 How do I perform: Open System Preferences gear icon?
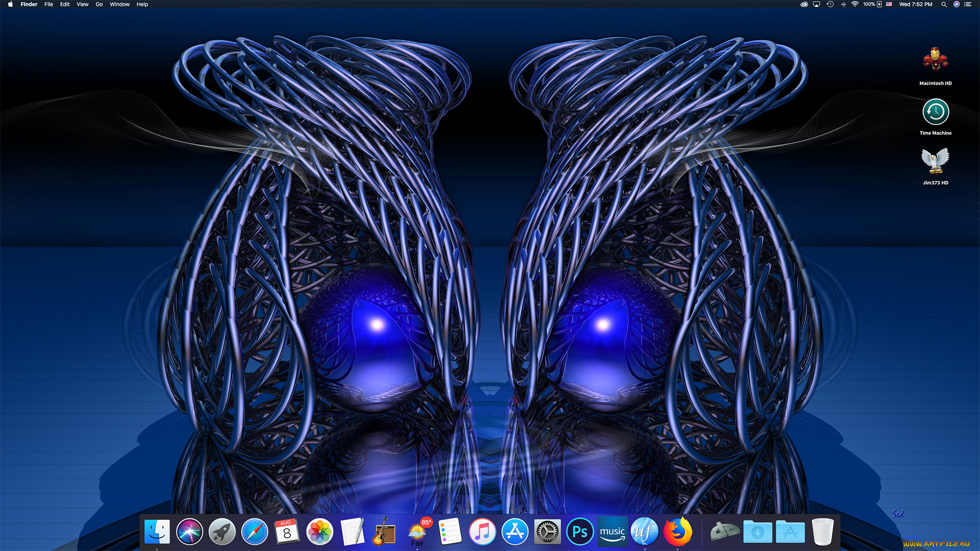click(547, 532)
